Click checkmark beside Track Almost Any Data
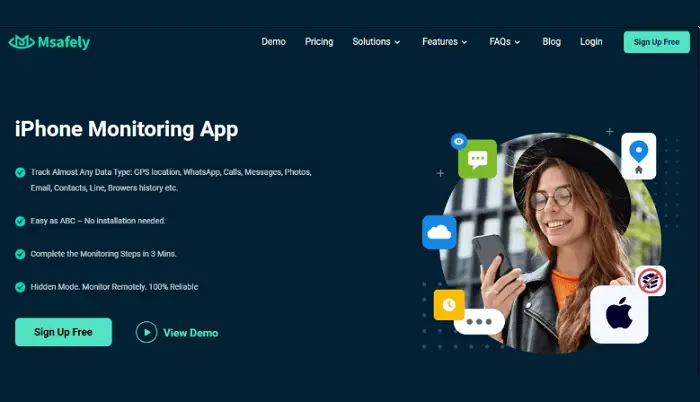 pyautogui.click(x=20, y=173)
